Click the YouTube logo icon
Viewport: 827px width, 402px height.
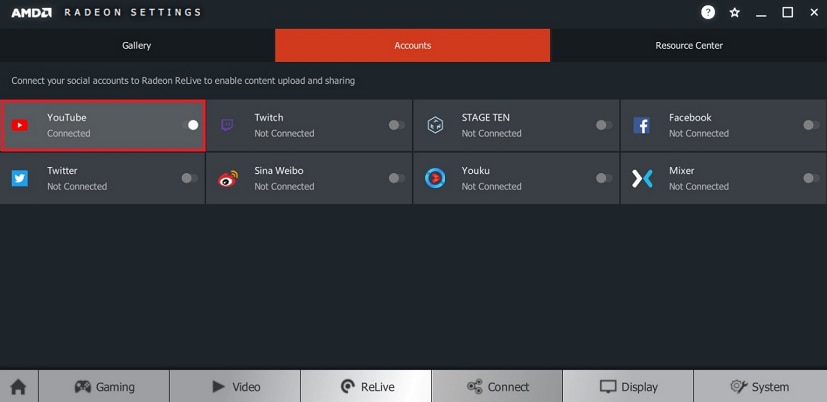tap(20, 126)
